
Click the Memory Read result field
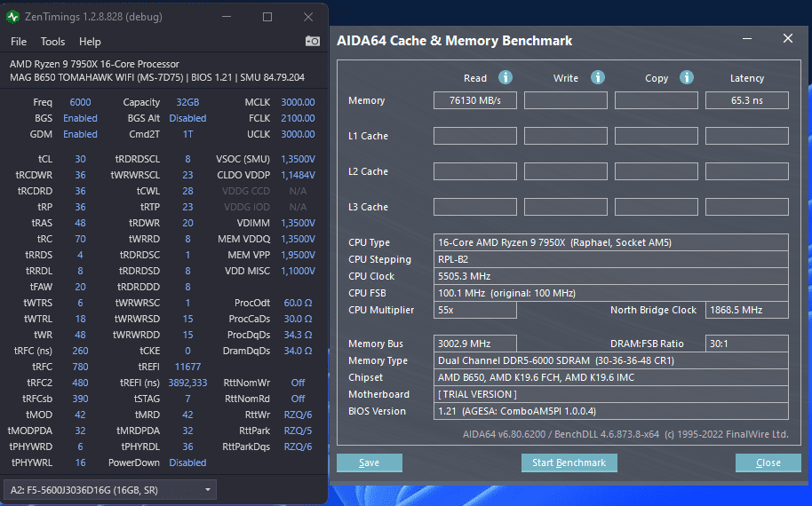(475, 100)
